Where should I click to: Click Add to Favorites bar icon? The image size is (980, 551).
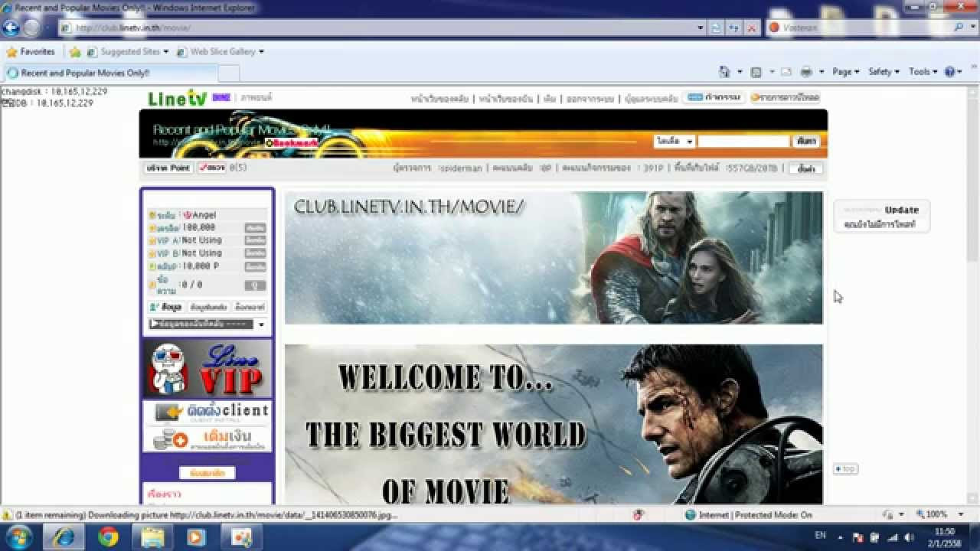tap(74, 52)
